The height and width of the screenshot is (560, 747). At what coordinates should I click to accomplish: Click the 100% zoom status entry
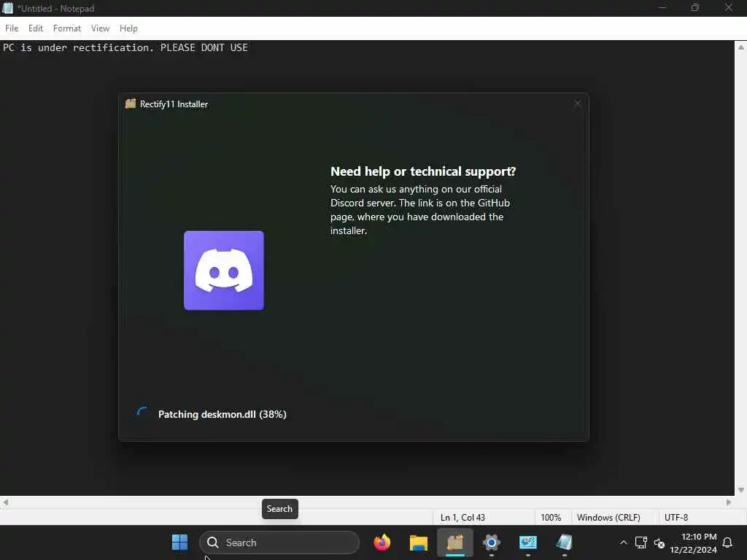[x=551, y=518]
